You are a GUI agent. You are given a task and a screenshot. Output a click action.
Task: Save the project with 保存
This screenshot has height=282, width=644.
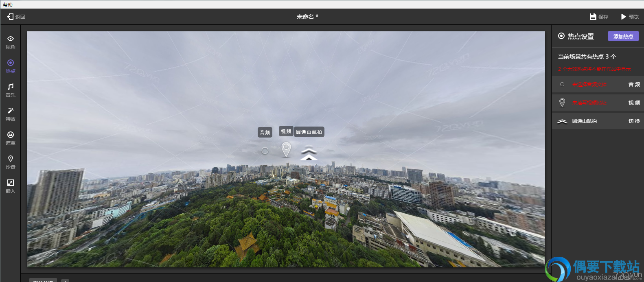pyautogui.click(x=599, y=17)
